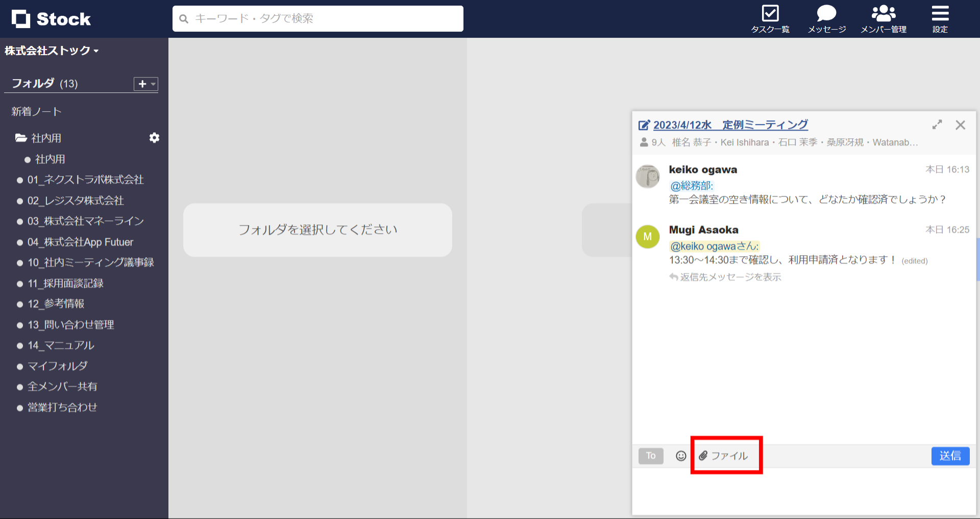Click the keyword and tag search field
Viewport: 980px width, 519px height.
point(317,18)
